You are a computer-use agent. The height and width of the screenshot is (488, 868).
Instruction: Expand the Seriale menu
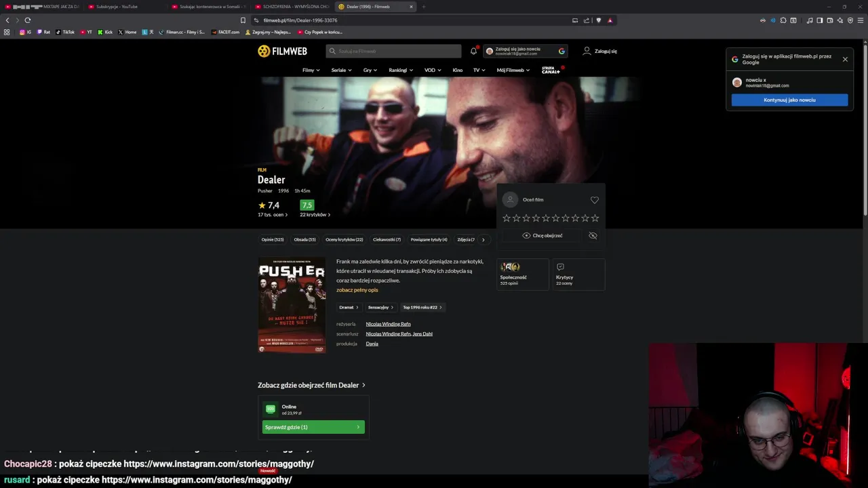pos(341,70)
